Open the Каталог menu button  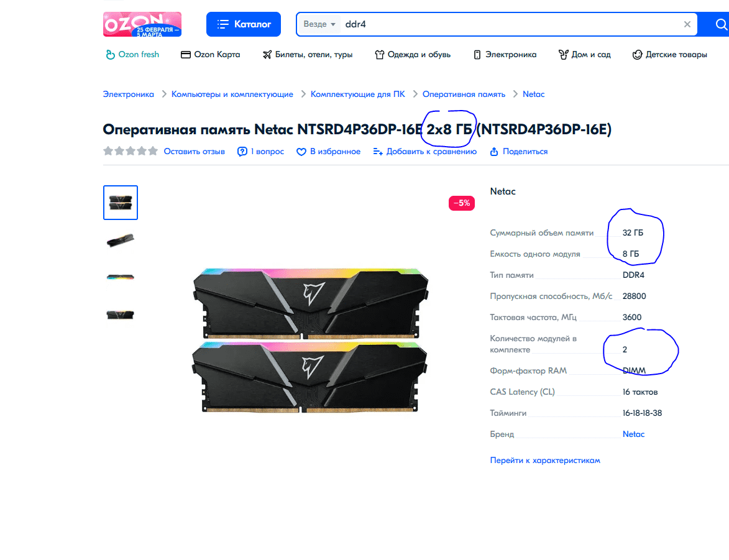point(244,24)
